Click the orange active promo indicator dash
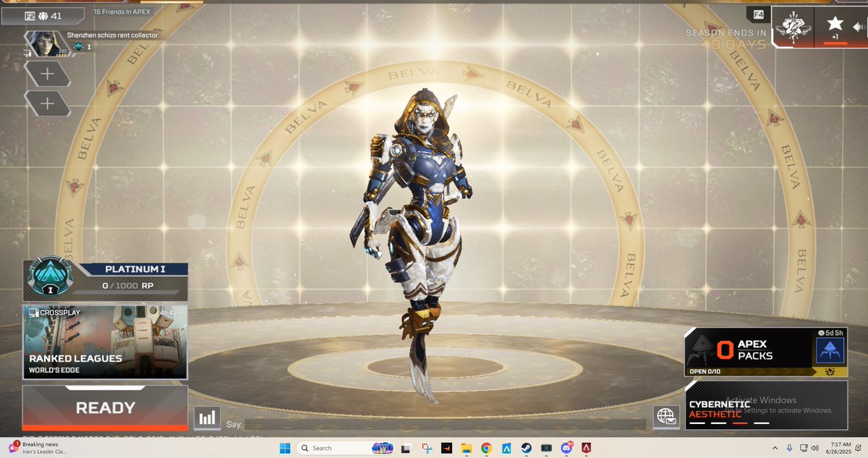This screenshot has width=868, height=458. 740,423
